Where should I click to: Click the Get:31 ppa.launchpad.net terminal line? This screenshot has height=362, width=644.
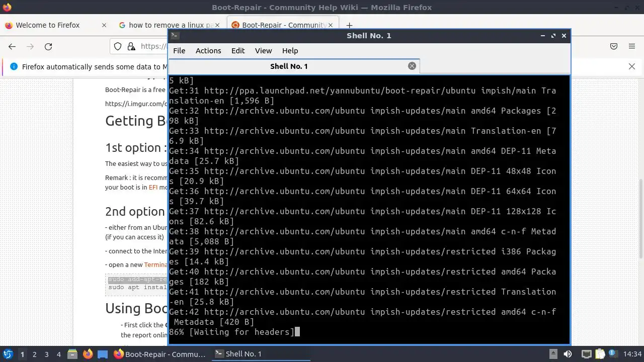(x=362, y=96)
